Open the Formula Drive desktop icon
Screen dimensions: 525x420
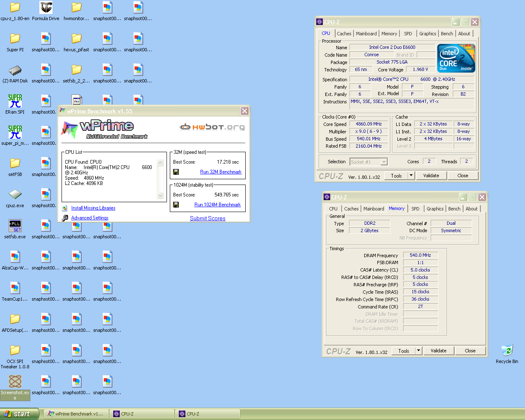click(x=46, y=7)
